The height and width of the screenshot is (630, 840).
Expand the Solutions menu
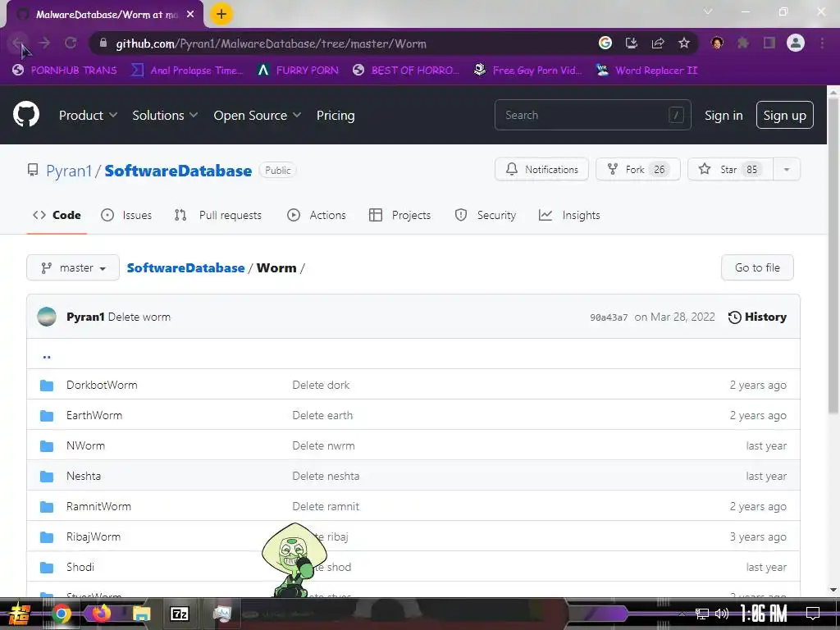[x=165, y=115]
